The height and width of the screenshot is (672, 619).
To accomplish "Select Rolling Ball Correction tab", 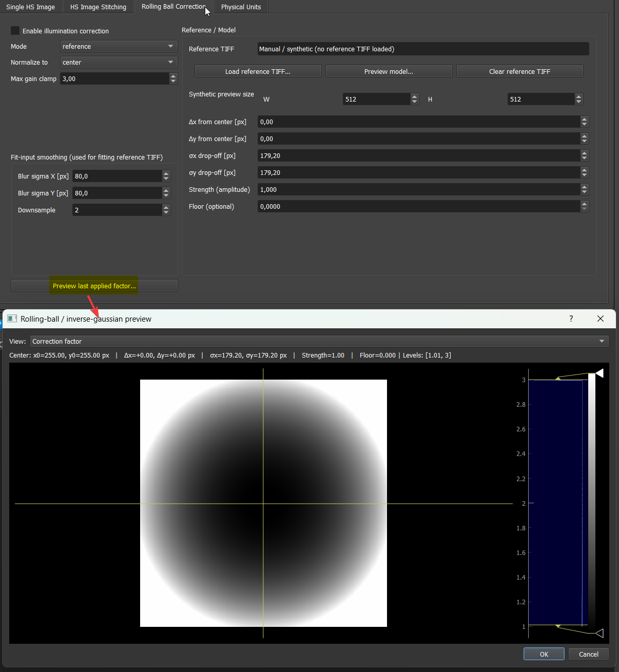I will 173,7.
